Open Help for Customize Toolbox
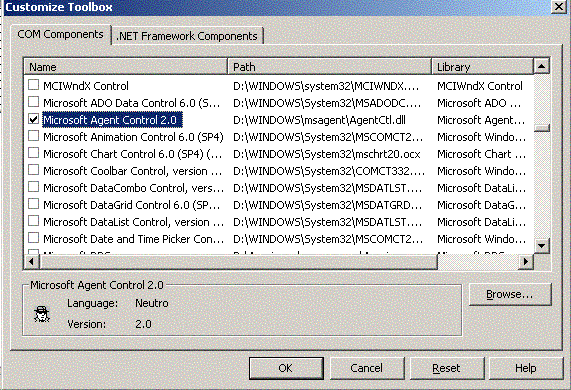 pos(526,368)
